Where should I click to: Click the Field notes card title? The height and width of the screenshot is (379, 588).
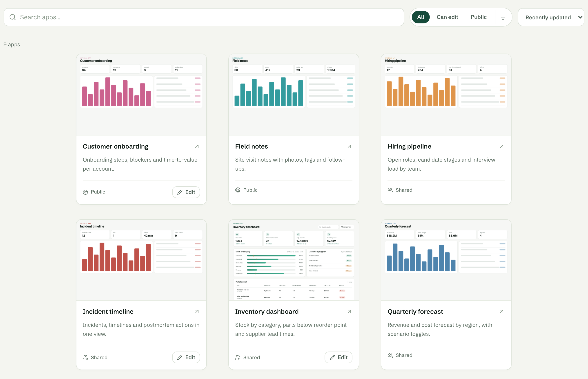[x=251, y=147]
